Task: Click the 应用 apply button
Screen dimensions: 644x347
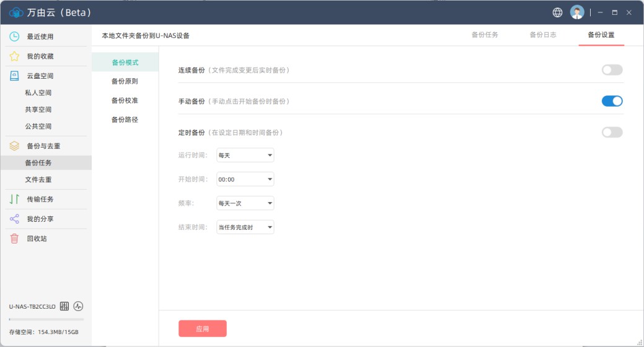Action: click(x=202, y=329)
